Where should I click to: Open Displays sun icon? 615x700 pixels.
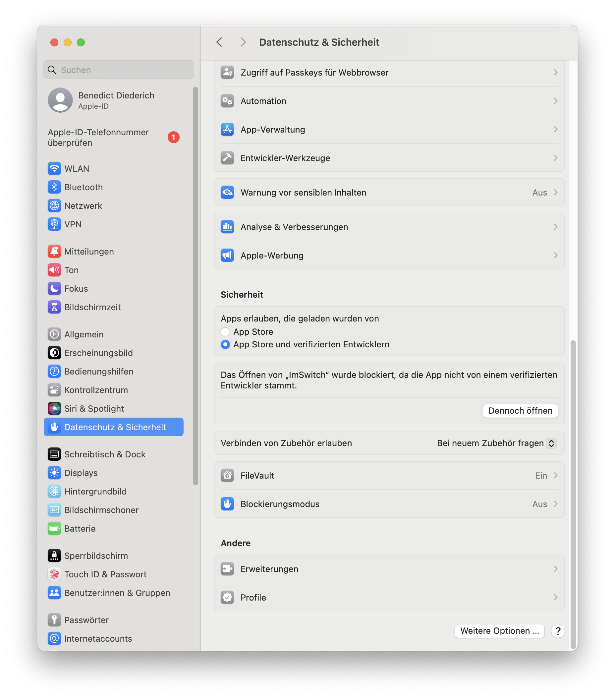pos(54,473)
